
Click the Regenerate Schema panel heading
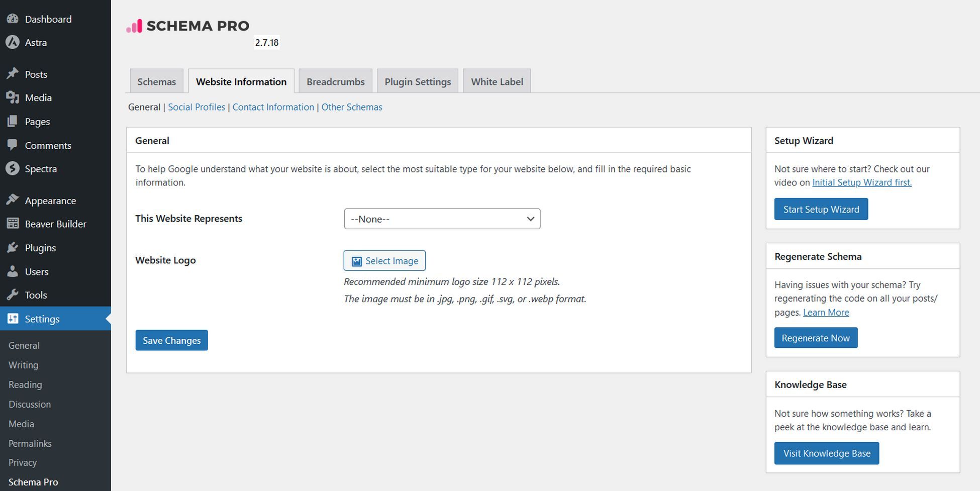tap(818, 256)
